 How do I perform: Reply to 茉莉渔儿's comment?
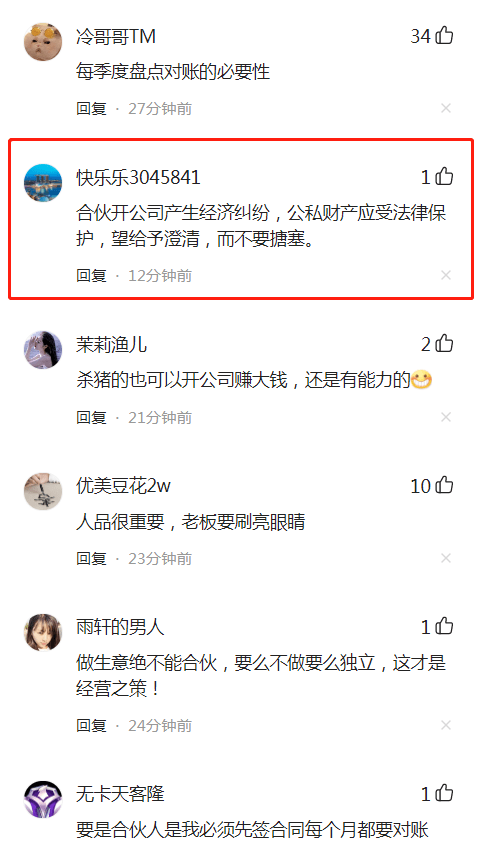click(91, 417)
